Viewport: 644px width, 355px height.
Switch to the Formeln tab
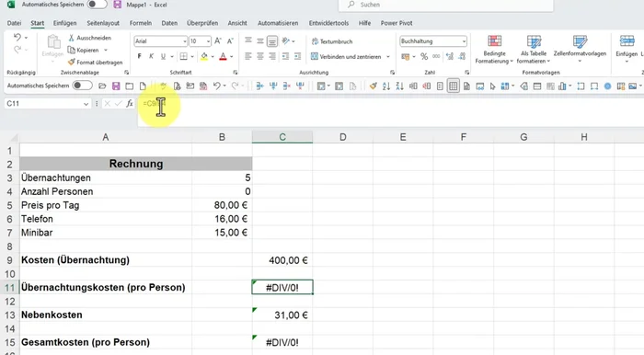point(141,23)
